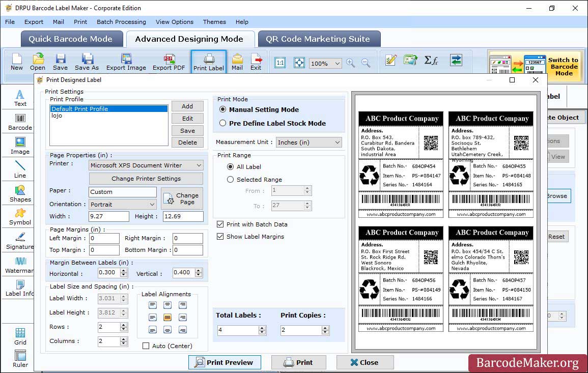Create a new label with New icon
Image resolution: width=588 pixels, height=373 pixels.
pos(16,62)
